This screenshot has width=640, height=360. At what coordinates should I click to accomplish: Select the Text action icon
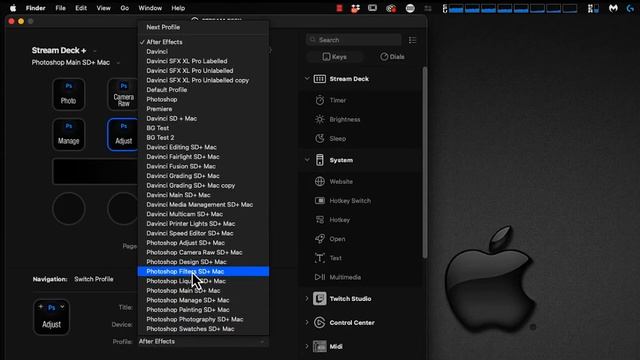point(320,258)
